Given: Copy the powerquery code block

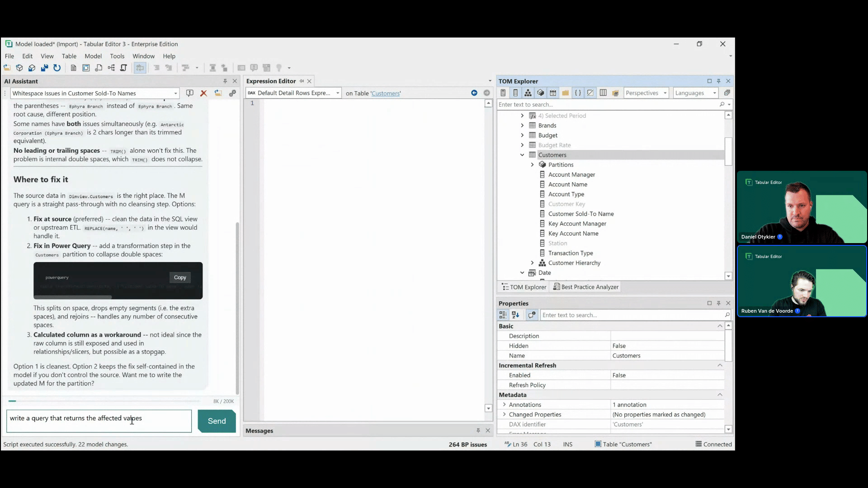Looking at the screenshot, I should point(180,277).
